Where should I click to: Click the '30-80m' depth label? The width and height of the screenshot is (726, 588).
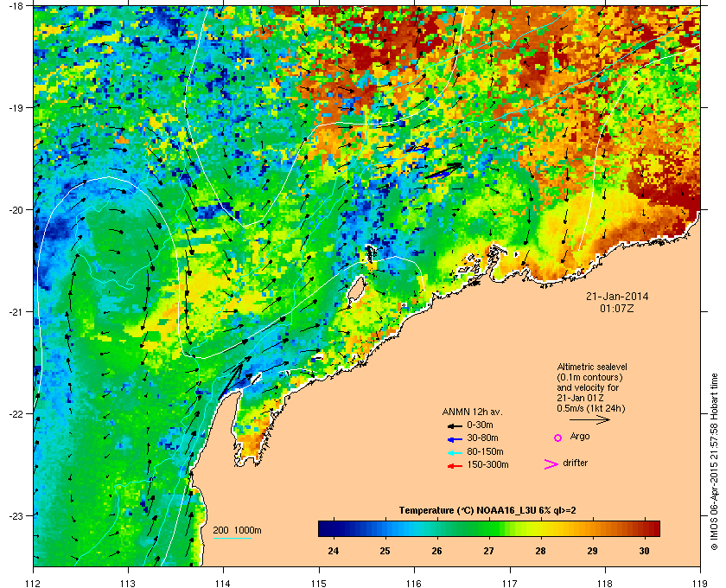coord(482,438)
